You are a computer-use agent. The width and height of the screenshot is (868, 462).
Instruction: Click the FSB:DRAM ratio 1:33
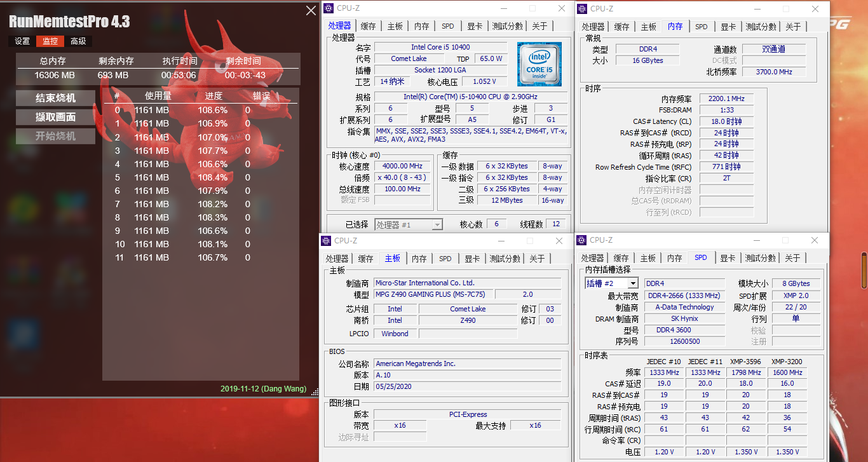(x=726, y=110)
